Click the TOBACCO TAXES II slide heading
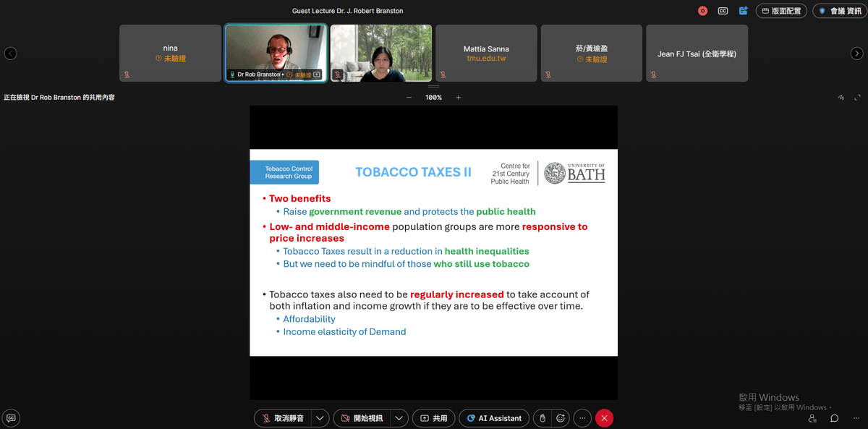The image size is (868, 429). [x=413, y=172]
